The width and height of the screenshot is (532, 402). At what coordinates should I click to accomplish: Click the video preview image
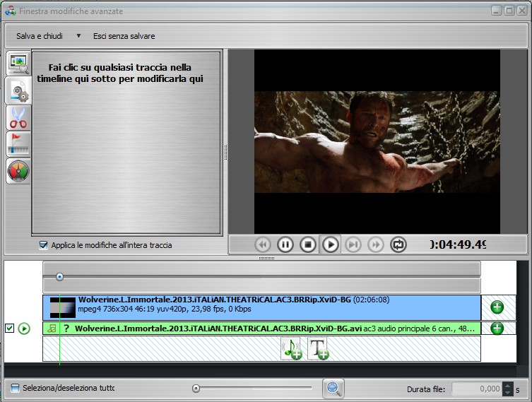point(377,142)
